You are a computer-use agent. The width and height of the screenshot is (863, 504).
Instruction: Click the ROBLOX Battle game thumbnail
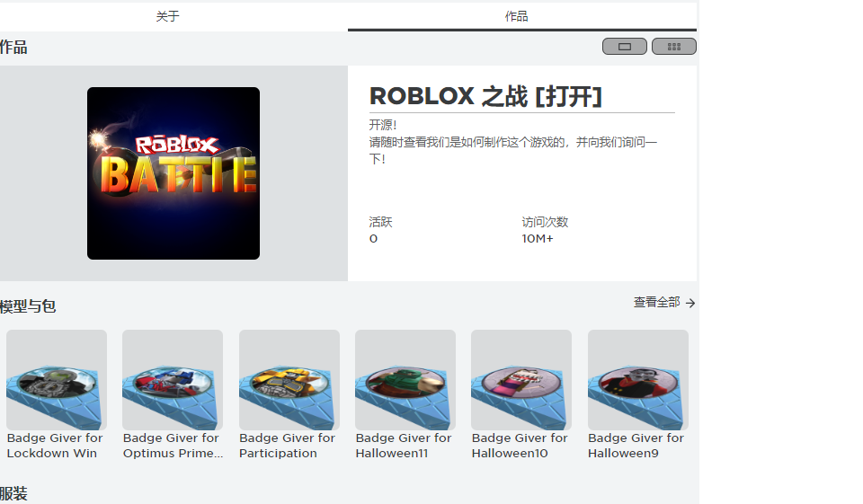173,173
